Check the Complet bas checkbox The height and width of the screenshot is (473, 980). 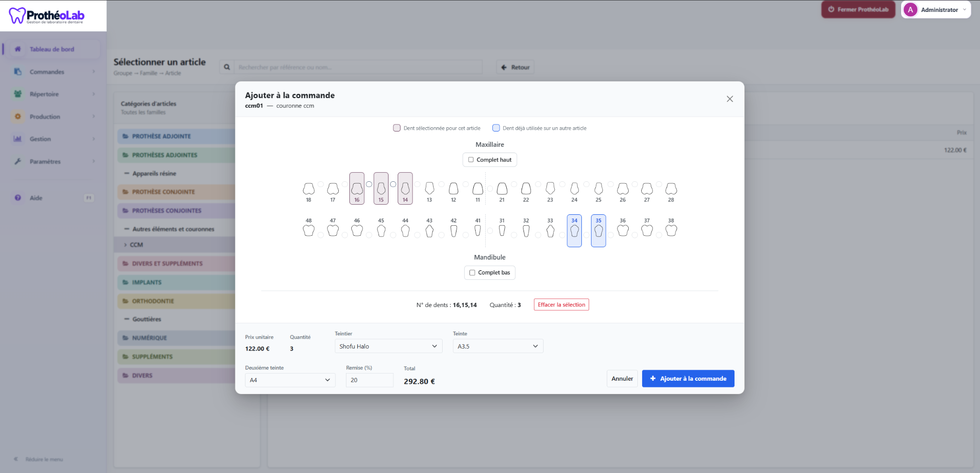(x=472, y=273)
